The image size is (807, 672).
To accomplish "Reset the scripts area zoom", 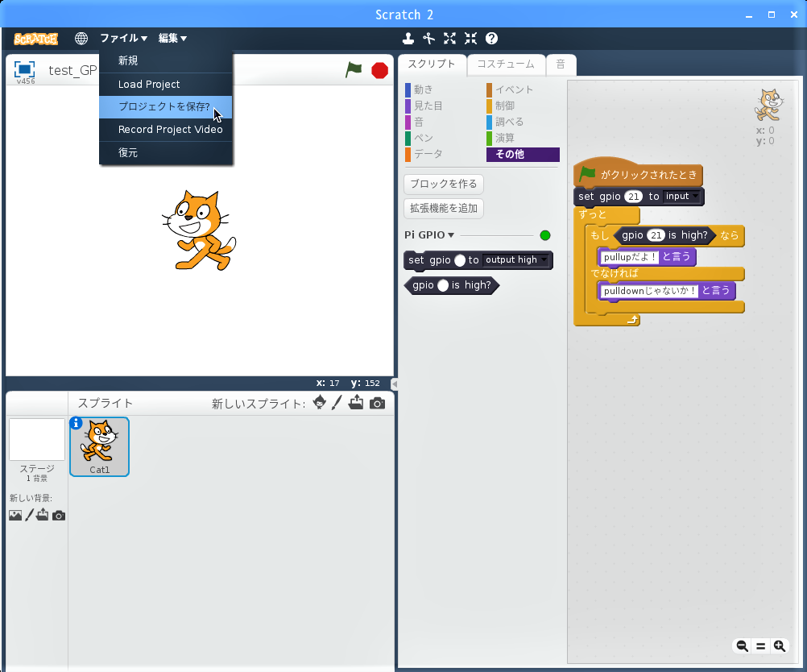I will pyautogui.click(x=760, y=645).
